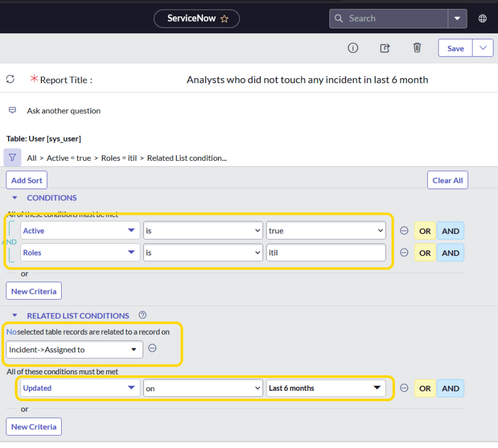Click the report title text field
This screenshot has height=448, width=498.
tap(307, 79)
